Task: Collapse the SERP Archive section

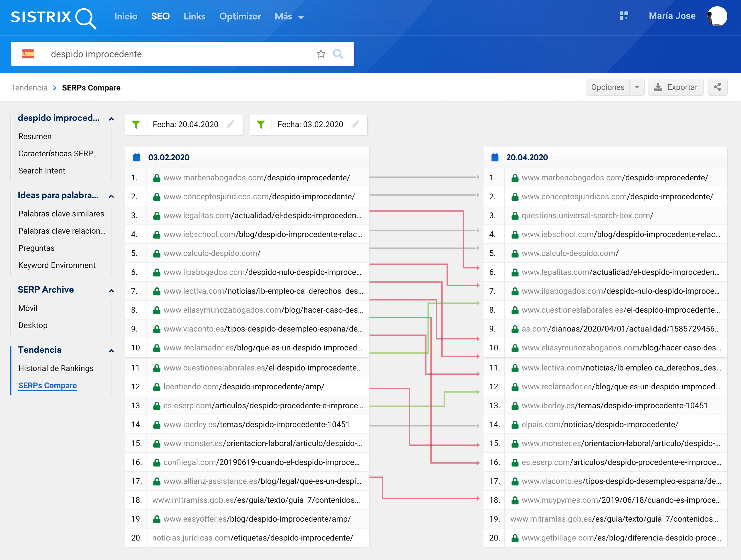Action: pos(111,290)
